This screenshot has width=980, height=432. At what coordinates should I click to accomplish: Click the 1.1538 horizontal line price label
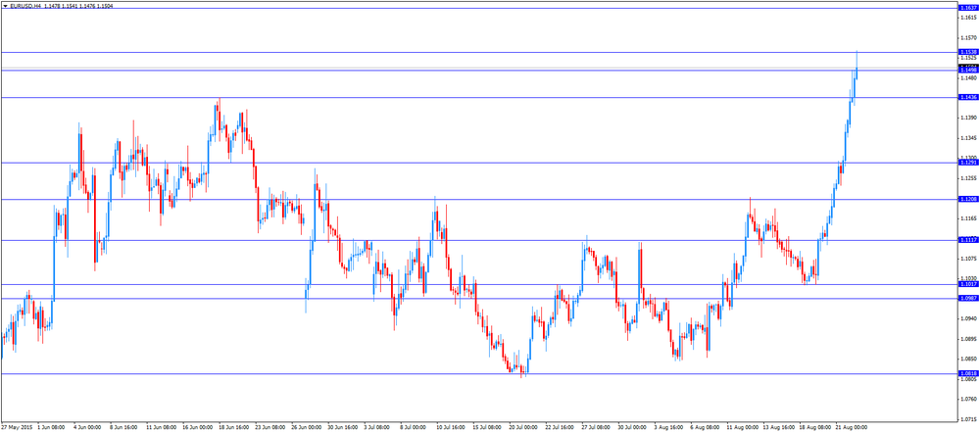pos(968,52)
